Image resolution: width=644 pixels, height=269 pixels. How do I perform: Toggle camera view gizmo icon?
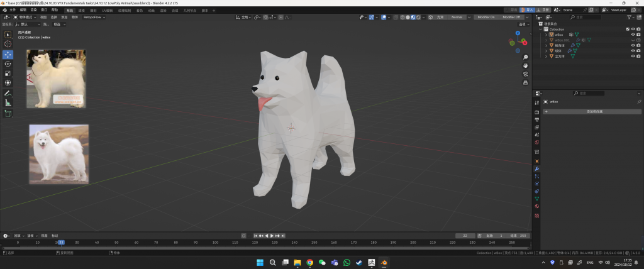pyautogui.click(x=525, y=74)
